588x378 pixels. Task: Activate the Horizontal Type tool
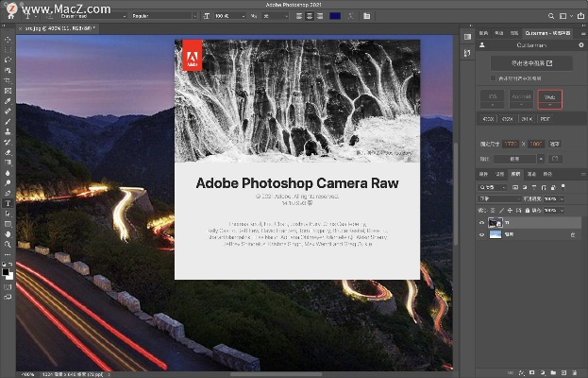pos(8,203)
